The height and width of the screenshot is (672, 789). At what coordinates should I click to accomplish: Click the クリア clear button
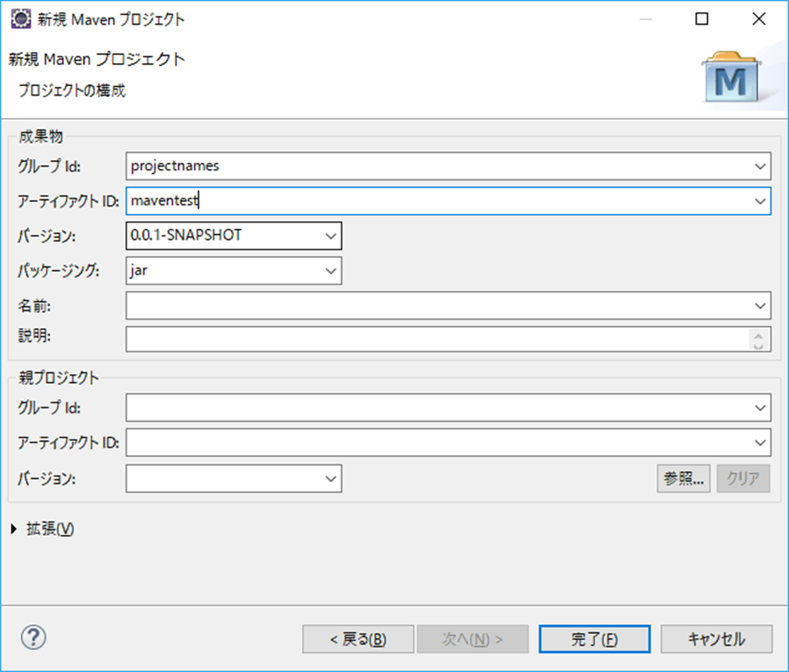click(744, 478)
